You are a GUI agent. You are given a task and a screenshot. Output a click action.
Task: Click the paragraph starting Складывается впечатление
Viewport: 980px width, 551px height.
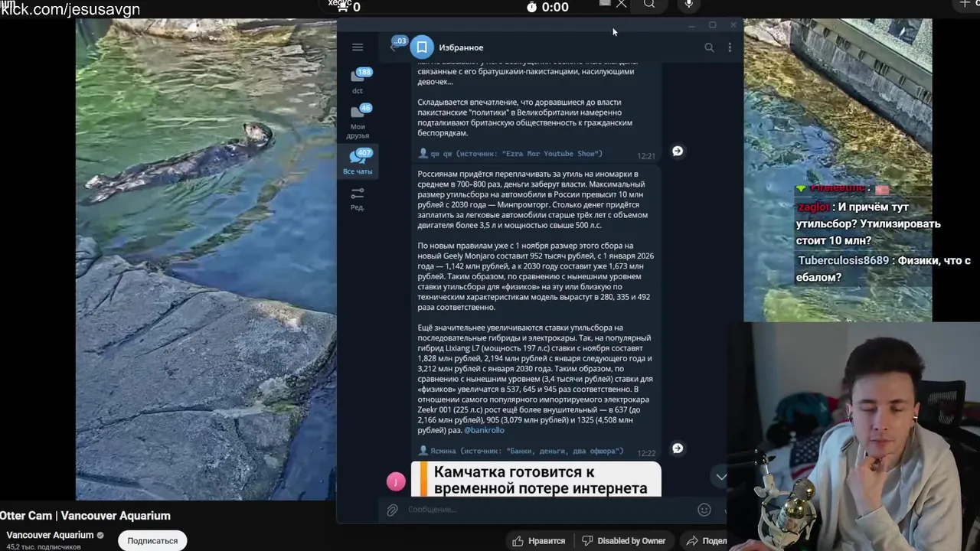point(527,117)
